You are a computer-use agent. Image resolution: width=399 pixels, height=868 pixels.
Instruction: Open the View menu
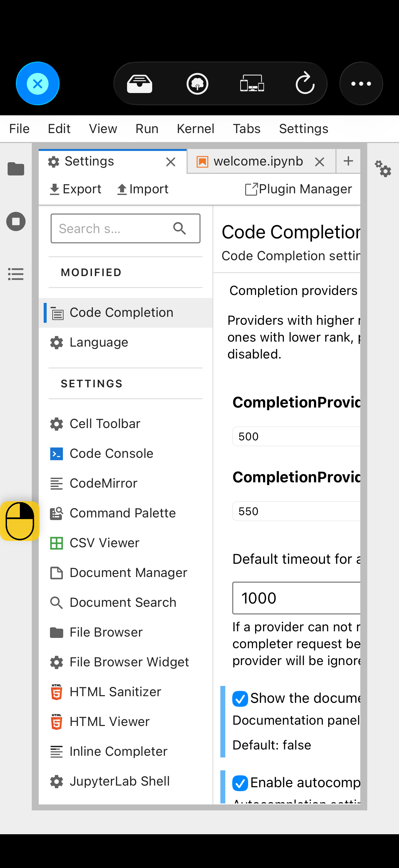click(x=103, y=129)
